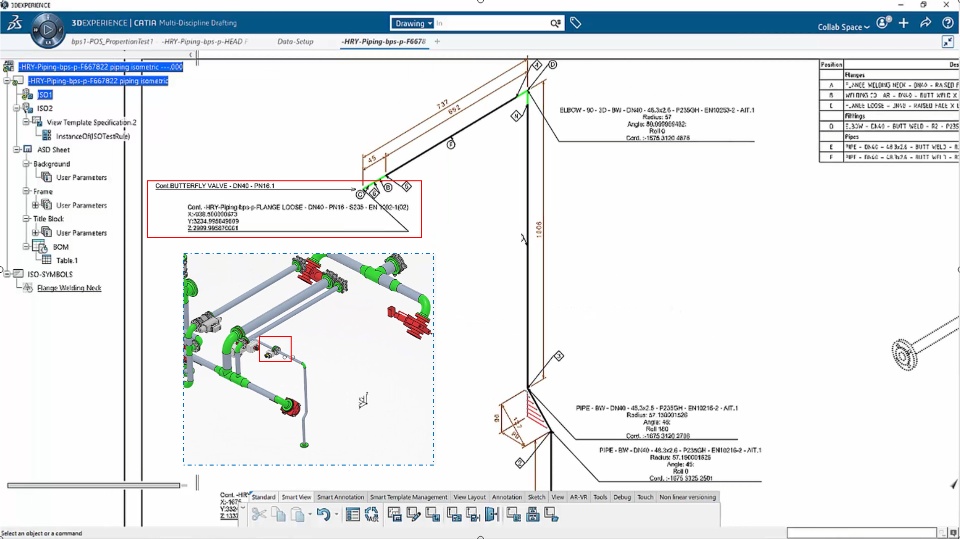The height and width of the screenshot is (539, 960).
Task: Open the Collab Space dropdown
Action: tap(843, 27)
